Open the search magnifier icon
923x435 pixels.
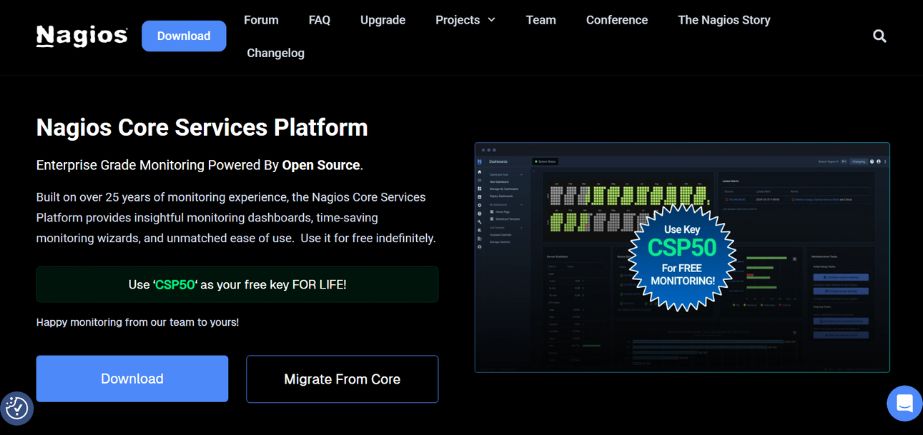tap(879, 36)
